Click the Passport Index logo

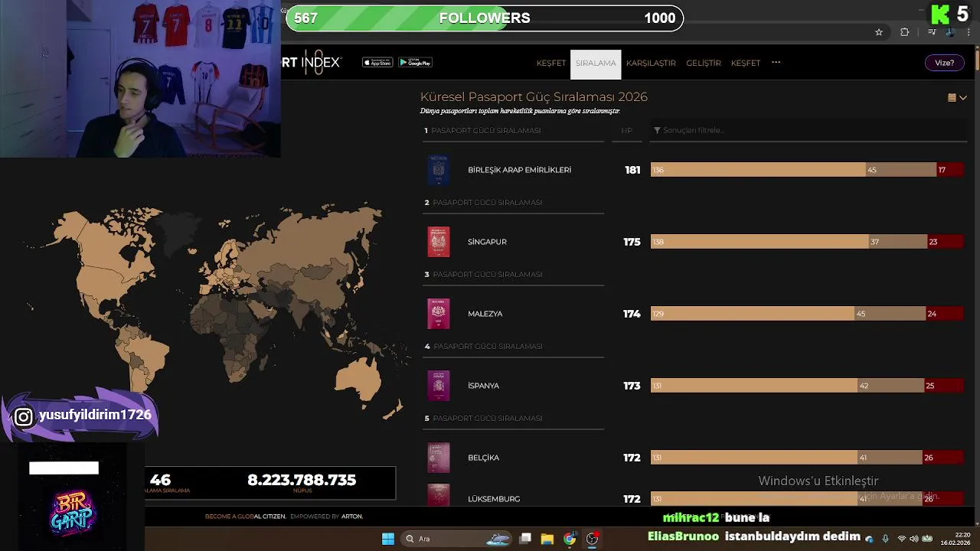[x=312, y=63]
